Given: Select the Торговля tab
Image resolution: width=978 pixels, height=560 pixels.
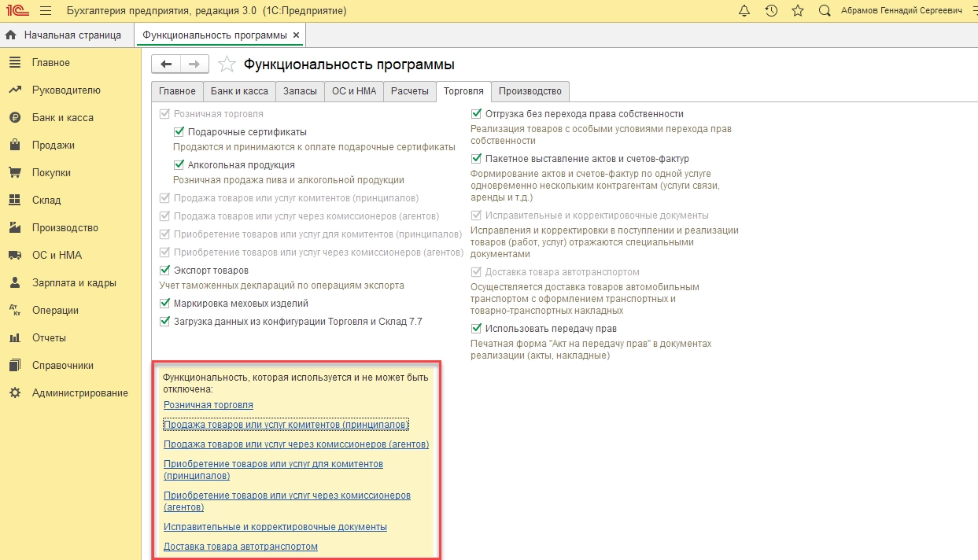Looking at the screenshot, I should pos(463,91).
